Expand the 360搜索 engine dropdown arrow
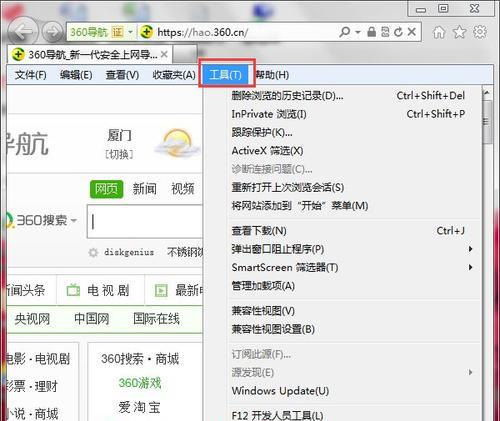Screen dimensions: 500x421 pyautogui.click(x=74, y=220)
